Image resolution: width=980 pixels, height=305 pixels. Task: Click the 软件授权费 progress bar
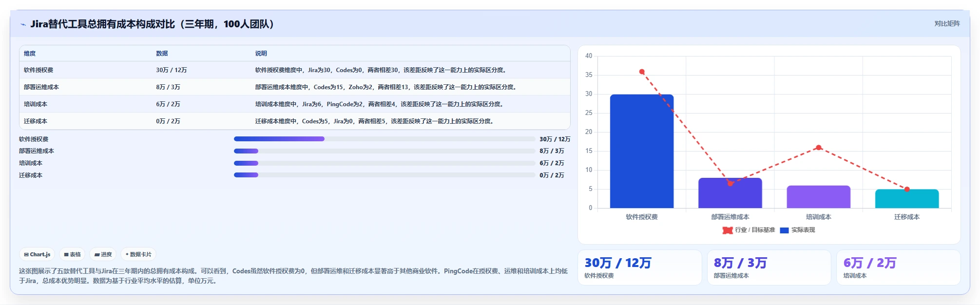384,139
